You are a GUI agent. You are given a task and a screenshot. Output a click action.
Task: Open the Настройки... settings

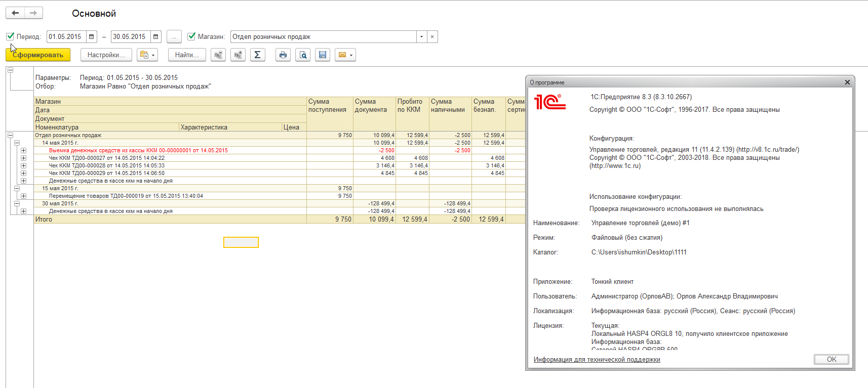[x=106, y=55]
